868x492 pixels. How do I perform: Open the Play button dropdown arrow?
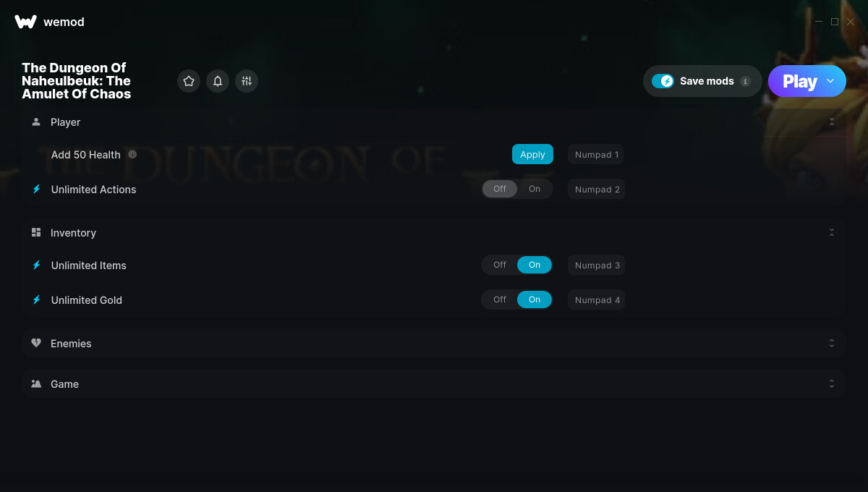click(830, 81)
